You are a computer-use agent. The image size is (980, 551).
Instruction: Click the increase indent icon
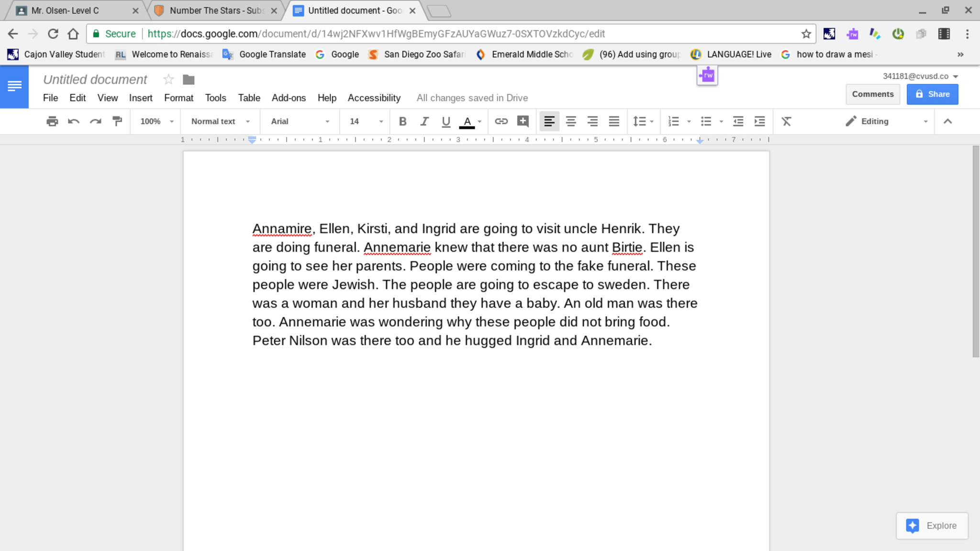tap(759, 122)
